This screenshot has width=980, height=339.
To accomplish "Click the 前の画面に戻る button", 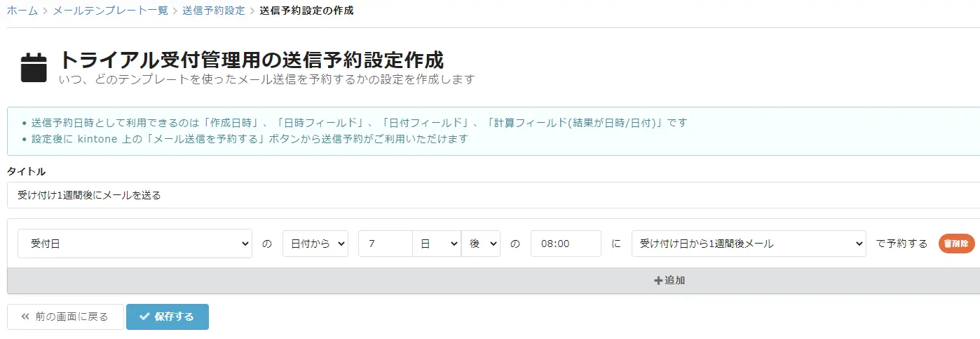I will coord(65,317).
